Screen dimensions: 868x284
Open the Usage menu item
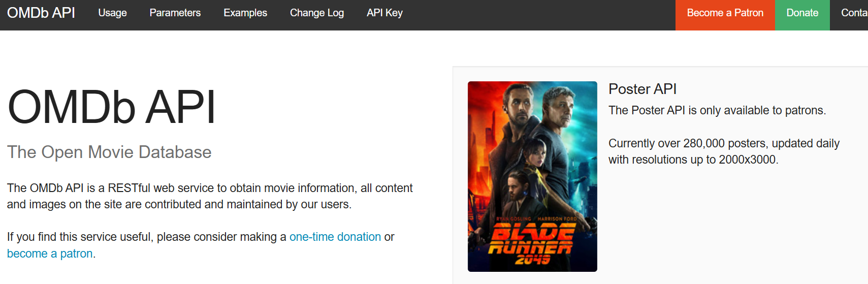[112, 13]
